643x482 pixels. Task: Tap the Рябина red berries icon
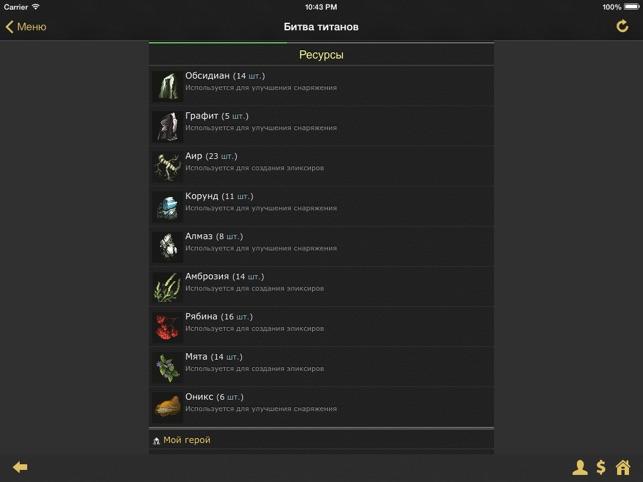(x=167, y=327)
